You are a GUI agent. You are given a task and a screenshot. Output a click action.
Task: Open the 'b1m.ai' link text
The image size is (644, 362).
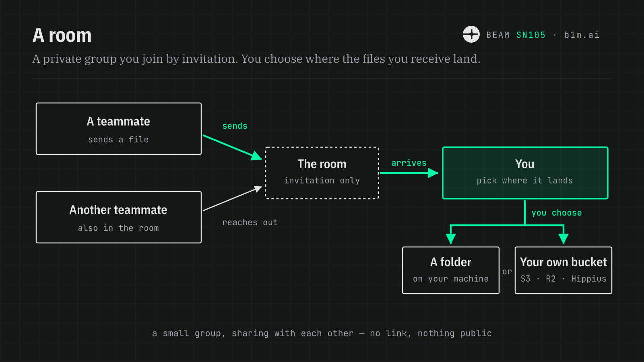pyautogui.click(x=582, y=35)
